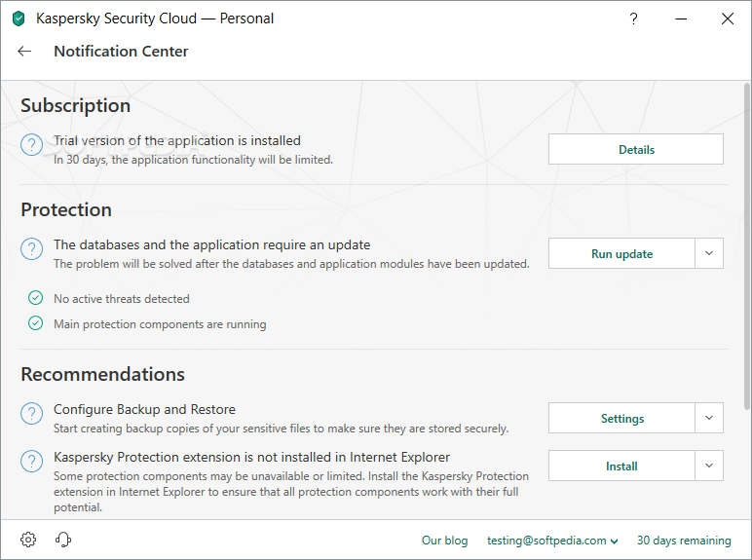
Task: Open Backup and Restore Settings button
Action: [621, 418]
